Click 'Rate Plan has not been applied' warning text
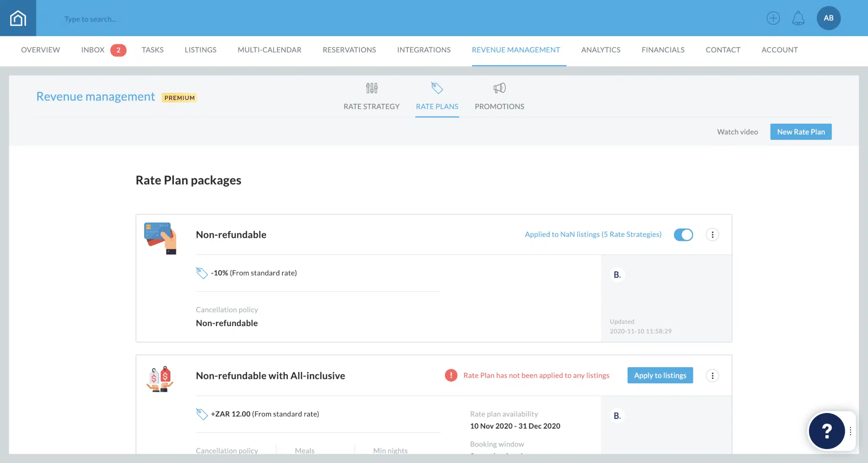868x463 pixels. pyautogui.click(x=536, y=376)
